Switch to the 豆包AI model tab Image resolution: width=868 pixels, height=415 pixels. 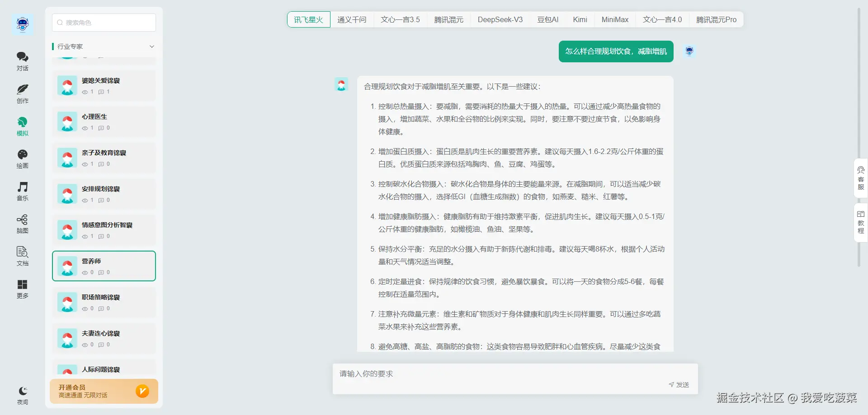(x=548, y=19)
